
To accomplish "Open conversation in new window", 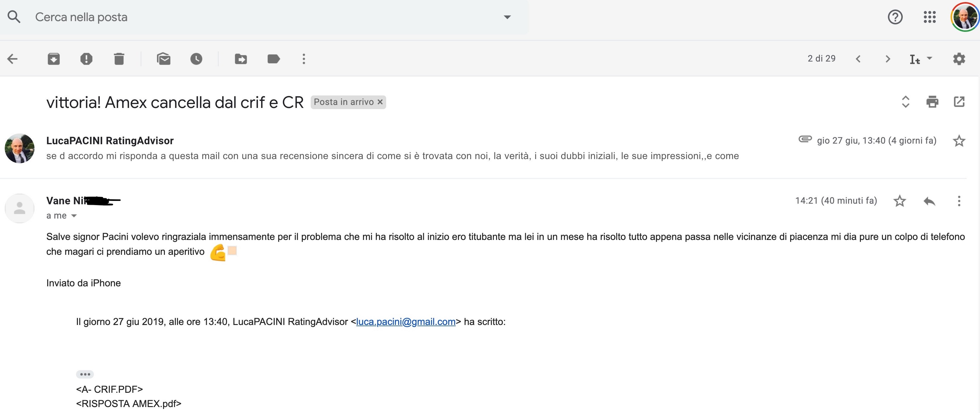I will point(959,102).
